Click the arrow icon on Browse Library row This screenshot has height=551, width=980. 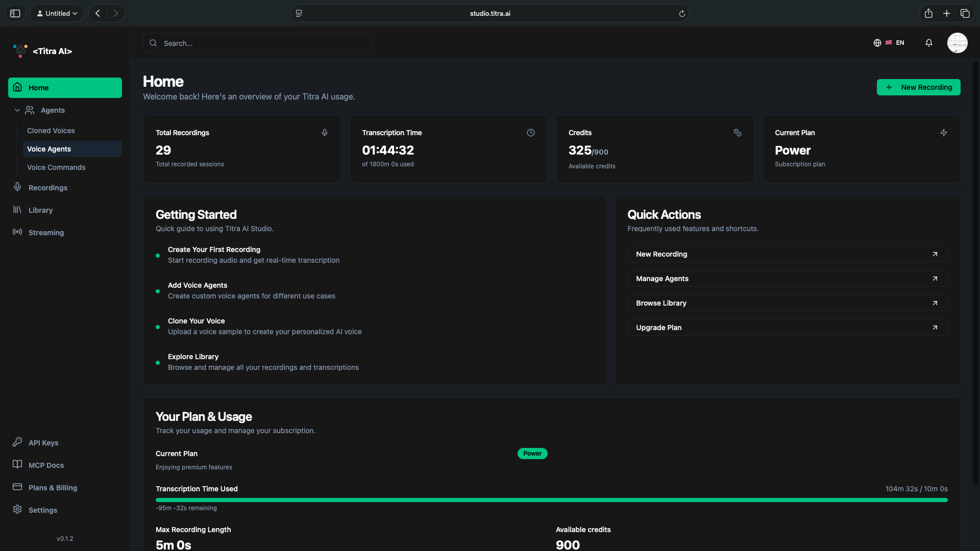pyautogui.click(x=935, y=303)
